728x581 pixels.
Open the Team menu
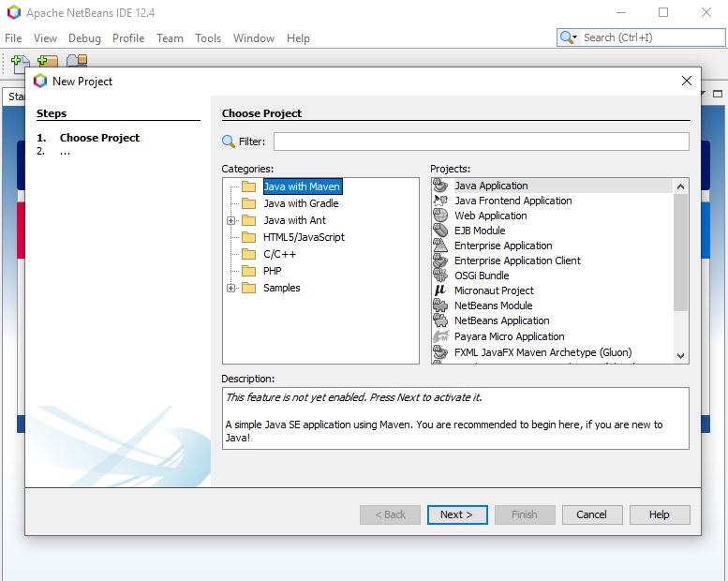tap(170, 38)
